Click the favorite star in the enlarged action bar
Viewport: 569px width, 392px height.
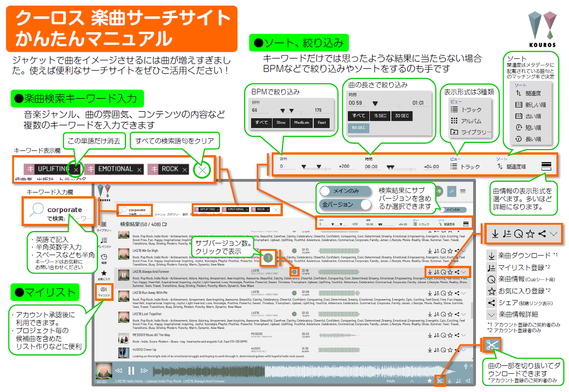click(530, 234)
